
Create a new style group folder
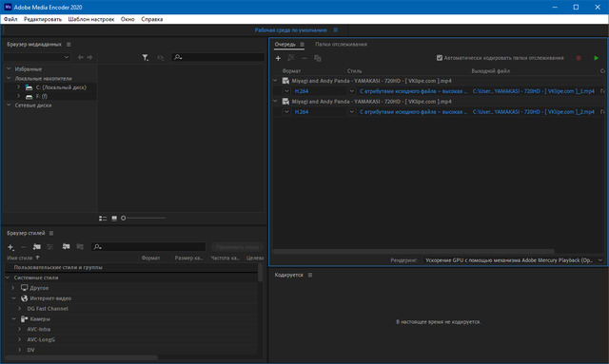click(x=37, y=247)
